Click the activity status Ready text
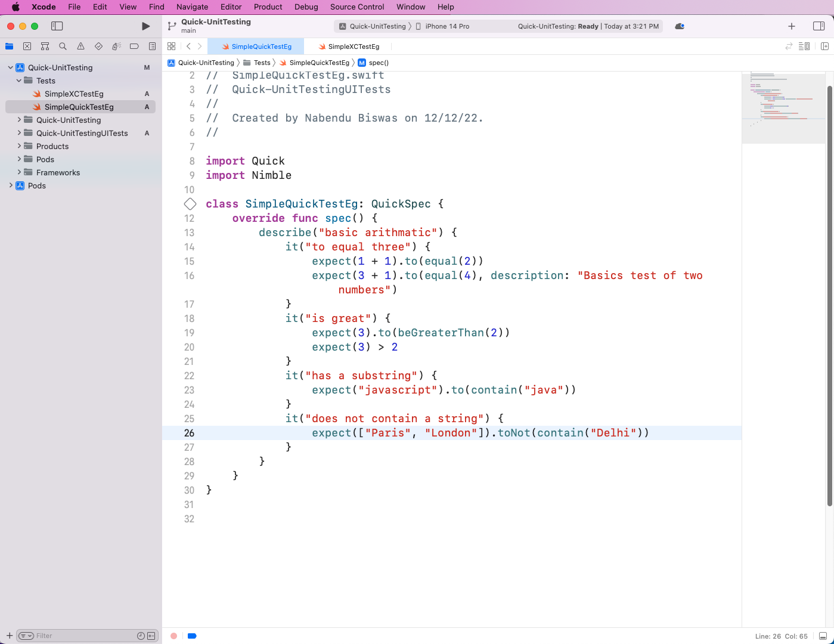834x644 pixels. click(x=588, y=26)
